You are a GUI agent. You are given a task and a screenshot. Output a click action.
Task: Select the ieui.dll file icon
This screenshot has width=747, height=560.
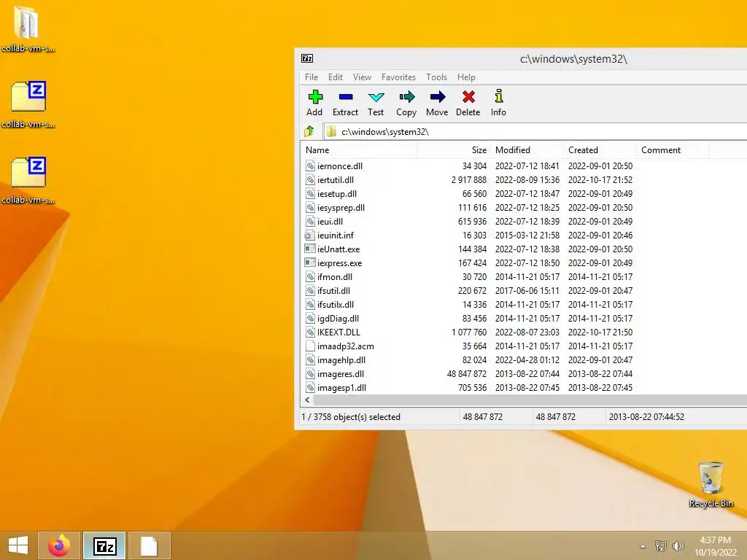310,221
